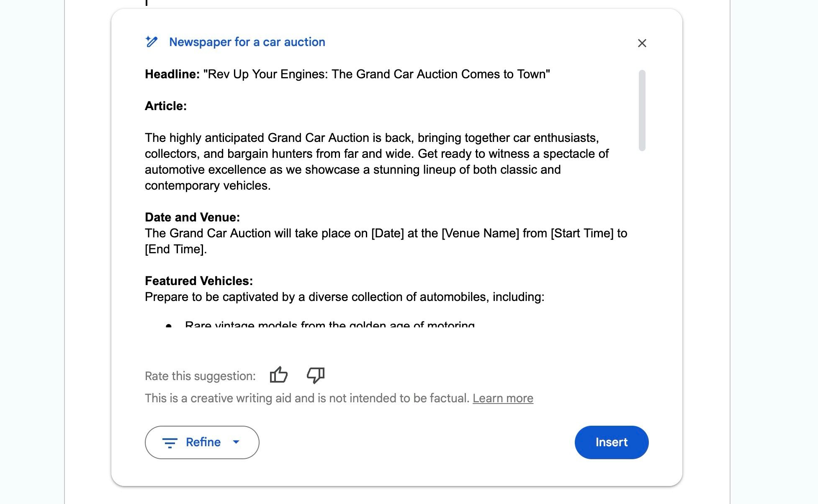The image size is (818, 504).
Task: Open the Learn more link
Action: coord(503,398)
